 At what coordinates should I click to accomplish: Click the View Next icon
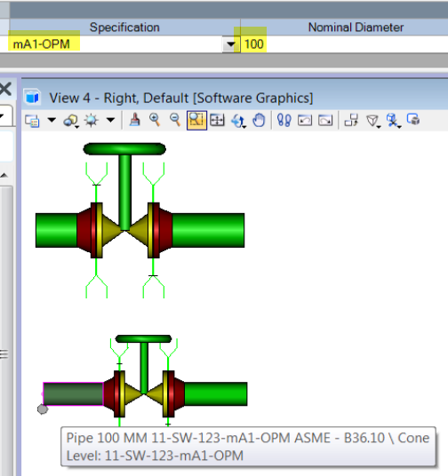click(325, 120)
